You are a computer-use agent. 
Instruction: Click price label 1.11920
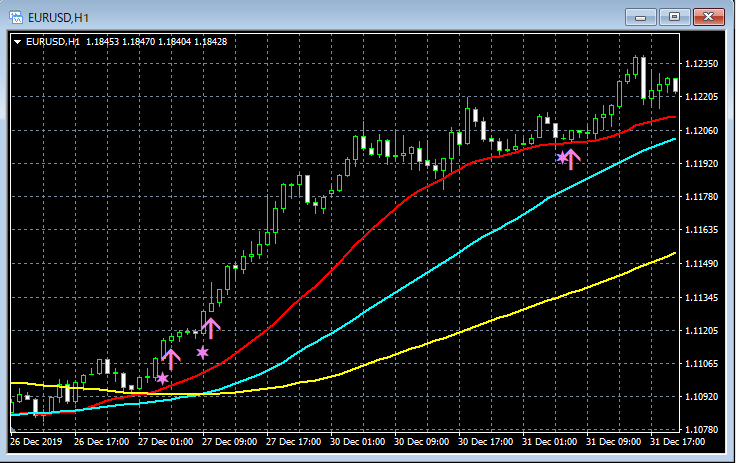702,164
